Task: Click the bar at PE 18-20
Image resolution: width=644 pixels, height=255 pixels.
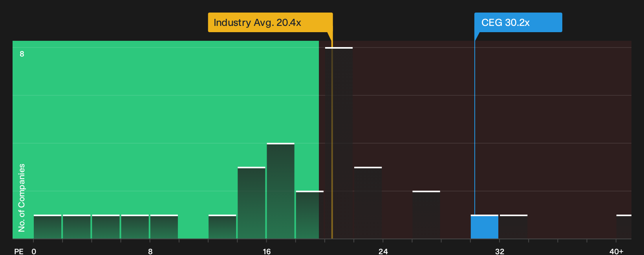Action: pyautogui.click(x=310, y=215)
